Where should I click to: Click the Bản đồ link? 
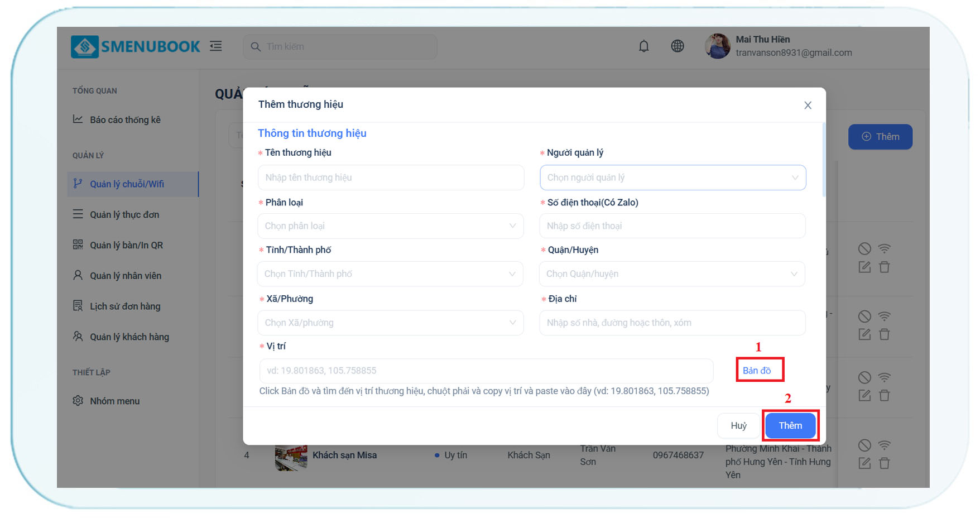coord(757,371)
